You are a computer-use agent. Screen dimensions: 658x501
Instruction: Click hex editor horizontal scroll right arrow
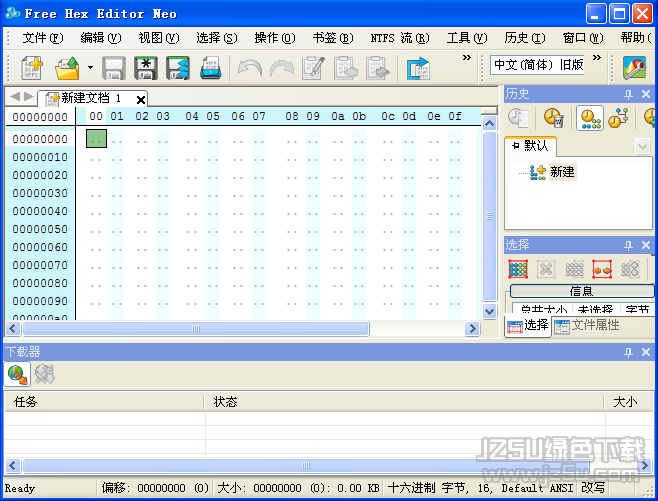click(x=473, y=329)
